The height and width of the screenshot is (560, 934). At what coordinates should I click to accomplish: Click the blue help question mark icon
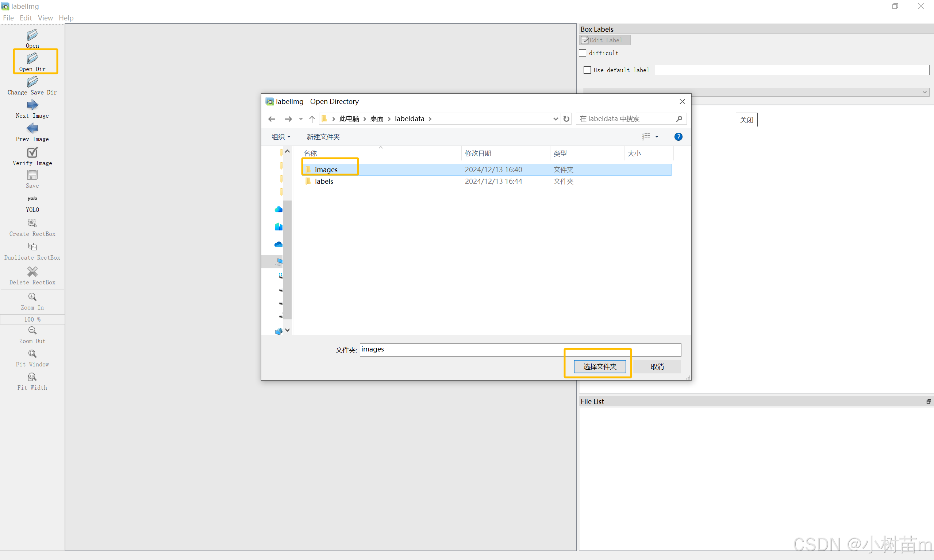point(678,137)
